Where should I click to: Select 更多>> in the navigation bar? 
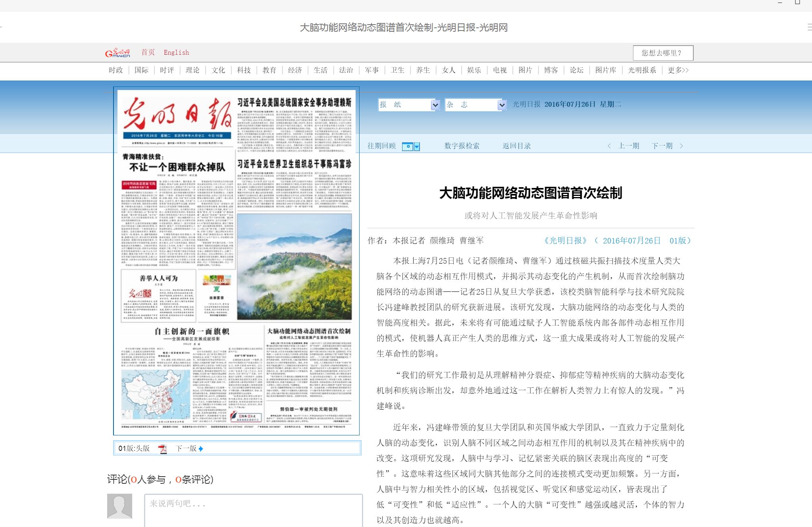(x=678, y=70)
